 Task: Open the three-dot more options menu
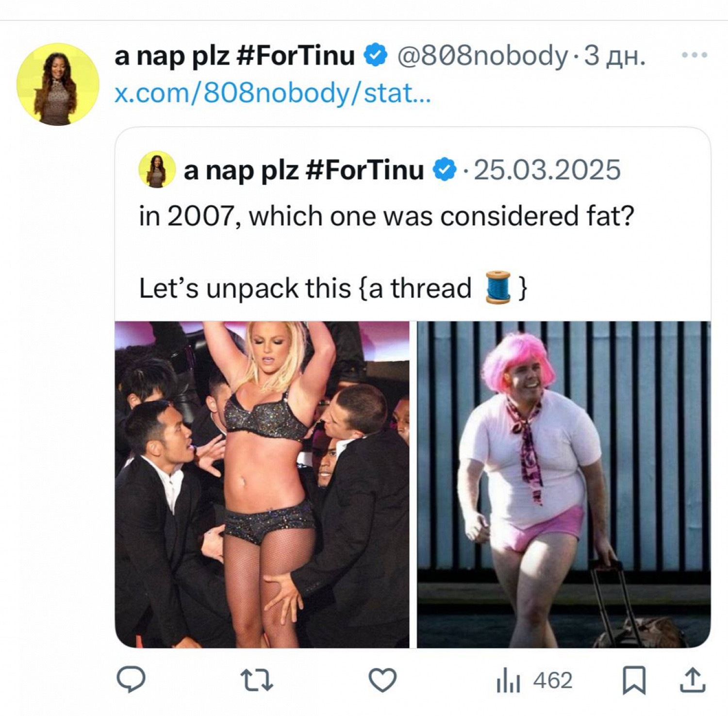pos(694,55)
